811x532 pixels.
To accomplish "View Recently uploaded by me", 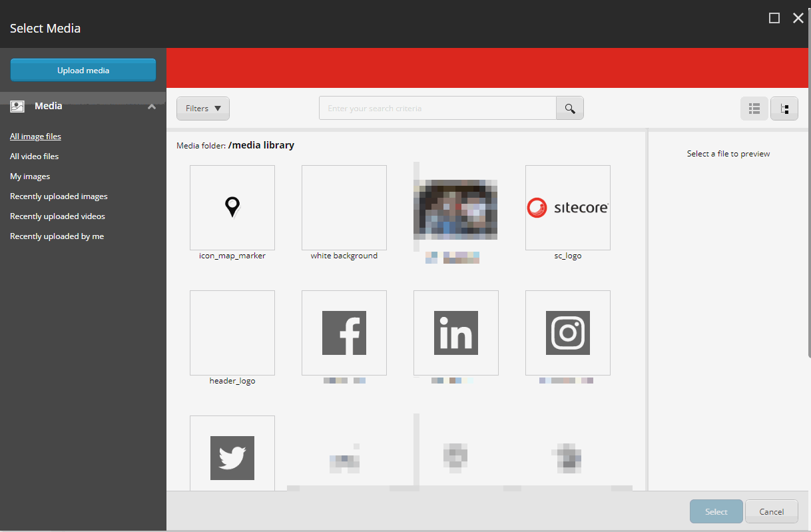I will tap(57, 236).
